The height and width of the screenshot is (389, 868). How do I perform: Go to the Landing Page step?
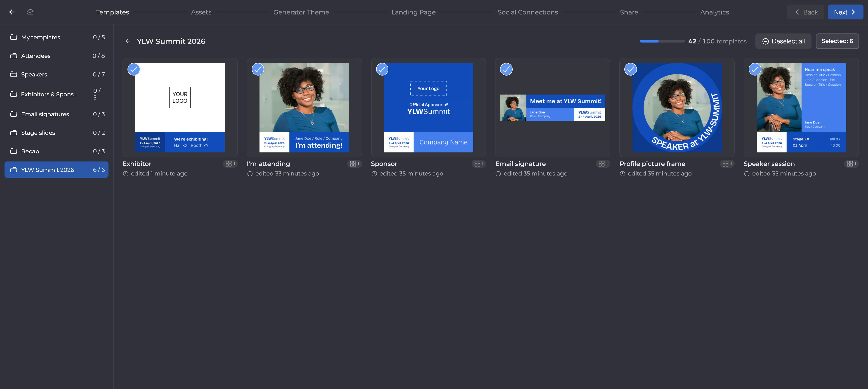click(413, 12)
